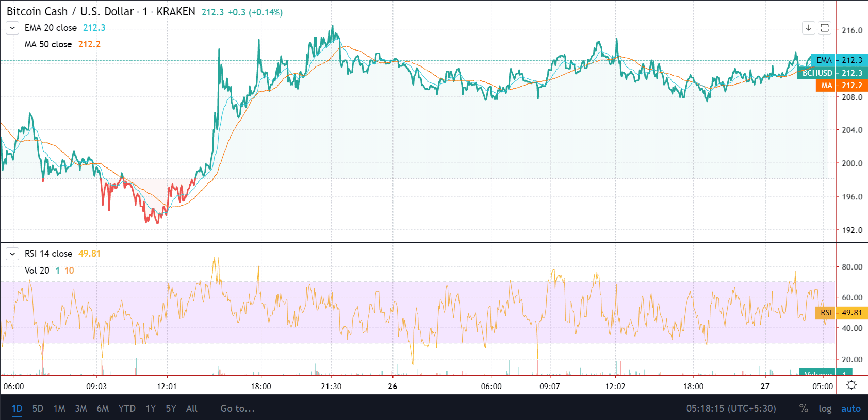The image size is (868, 420).
Task: Collapse the RSI pane legend chevron
Action: 12,254
